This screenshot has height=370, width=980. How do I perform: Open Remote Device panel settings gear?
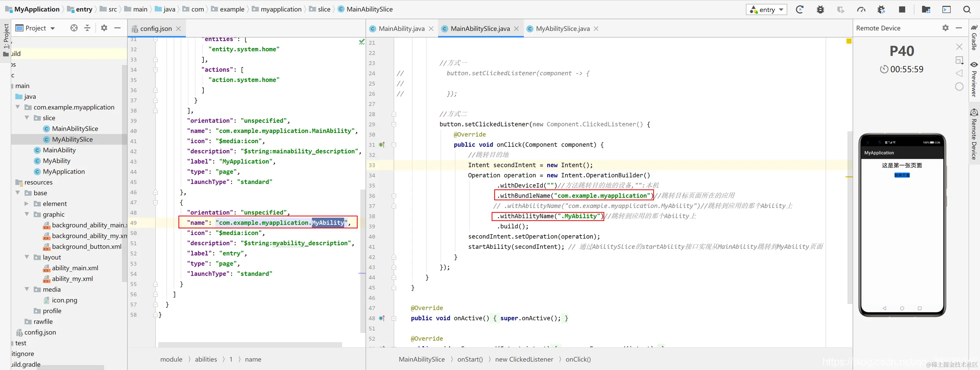pyautogui.click(x=945, y=28)
